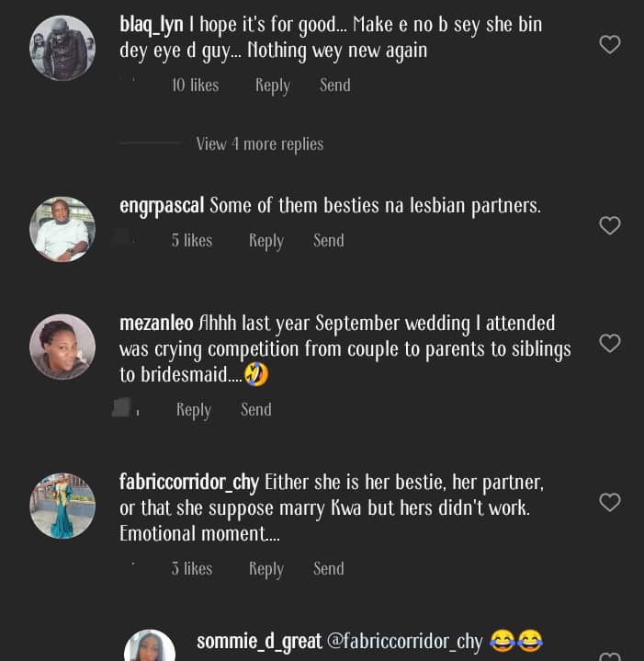The height and width of the screenshot is (661, 644).
Task: Toggle heart on engrpascal's comment
Action: coord(610,225)
